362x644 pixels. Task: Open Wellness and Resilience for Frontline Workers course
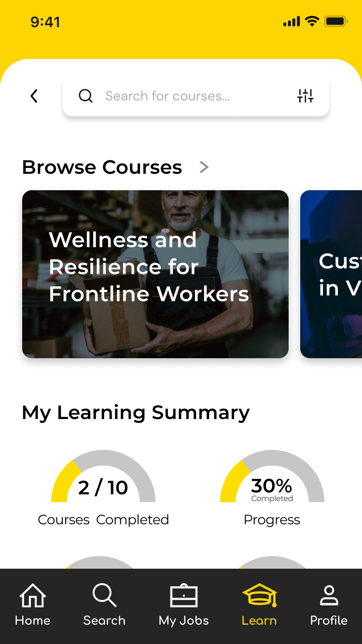coord(155,274)
